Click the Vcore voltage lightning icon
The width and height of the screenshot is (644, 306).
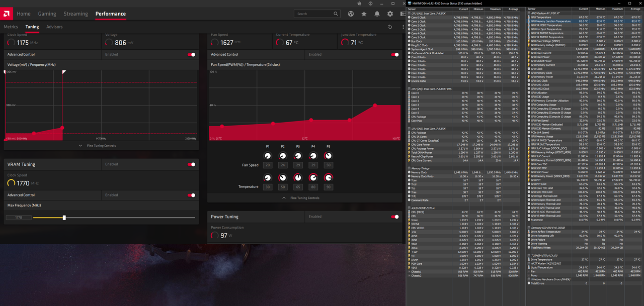409,220
